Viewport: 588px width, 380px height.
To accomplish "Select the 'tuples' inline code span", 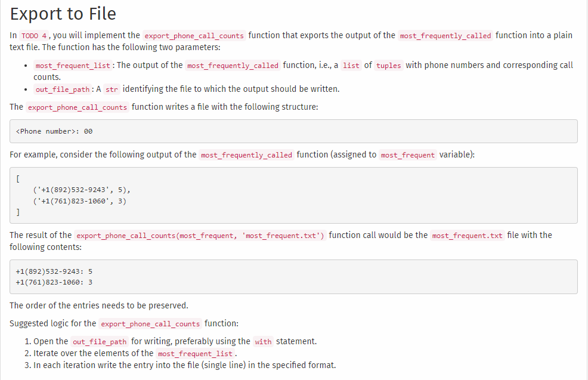I will click(x=388, y=65).
